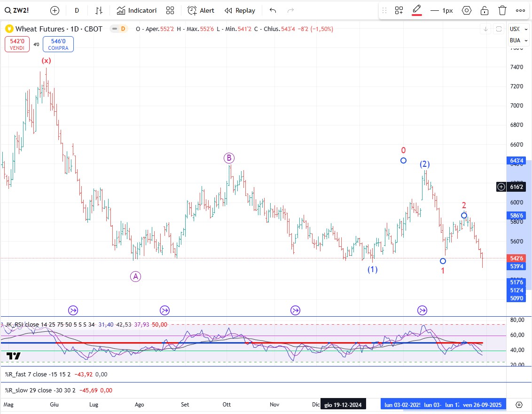Maximize the main chart pane
532x414 pixels.
(499, 29)
